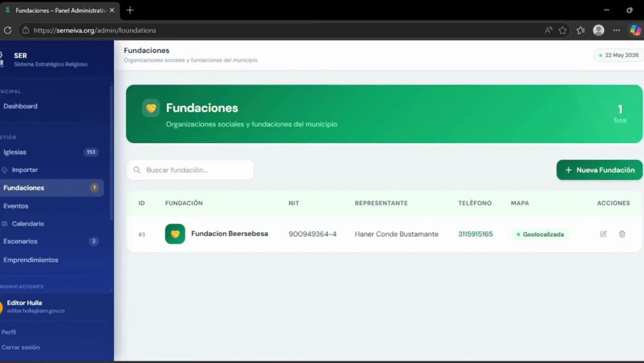
Task: Open browser Settings and more menu
Action: [616, 30]
